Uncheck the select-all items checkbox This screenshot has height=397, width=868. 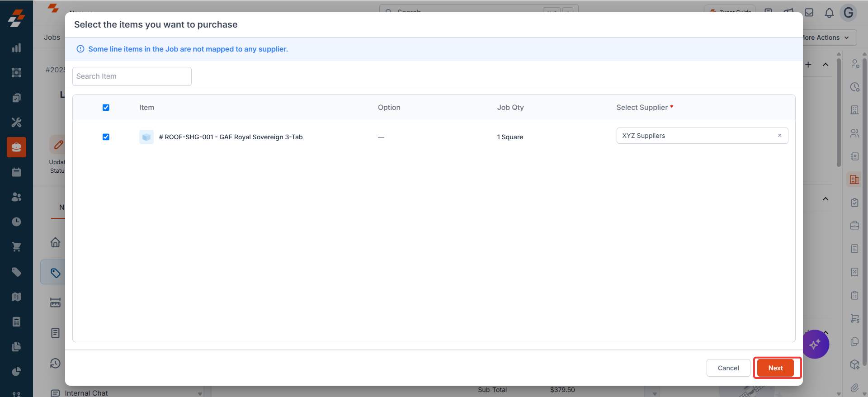tap(106, 108)
